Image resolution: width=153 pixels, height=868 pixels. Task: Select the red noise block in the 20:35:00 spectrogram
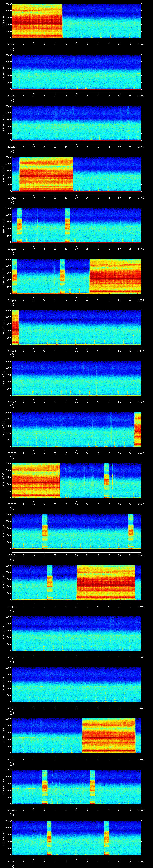(x=109, y=736)
